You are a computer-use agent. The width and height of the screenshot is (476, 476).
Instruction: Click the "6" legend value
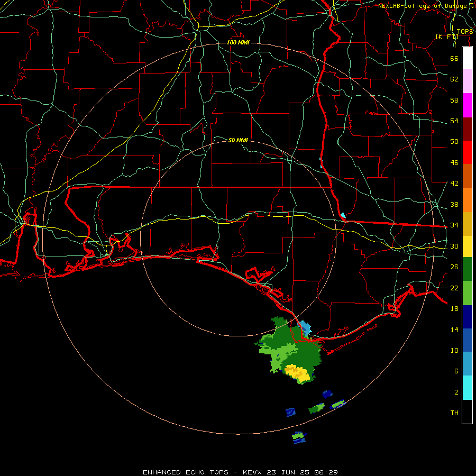[456, 371]
